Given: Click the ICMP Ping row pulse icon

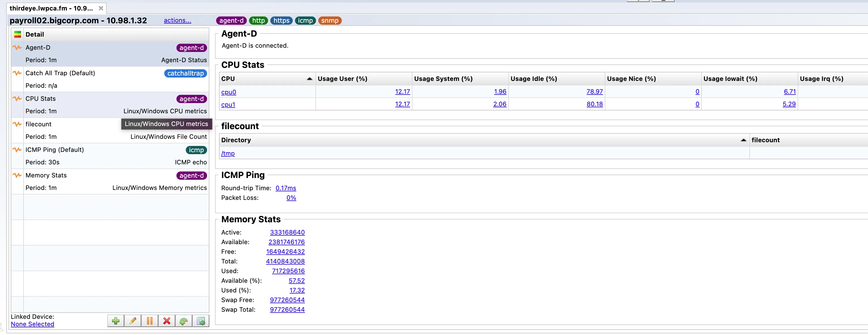Looking at the screenshot, I should pyautogui.click(x=17, y=149).
